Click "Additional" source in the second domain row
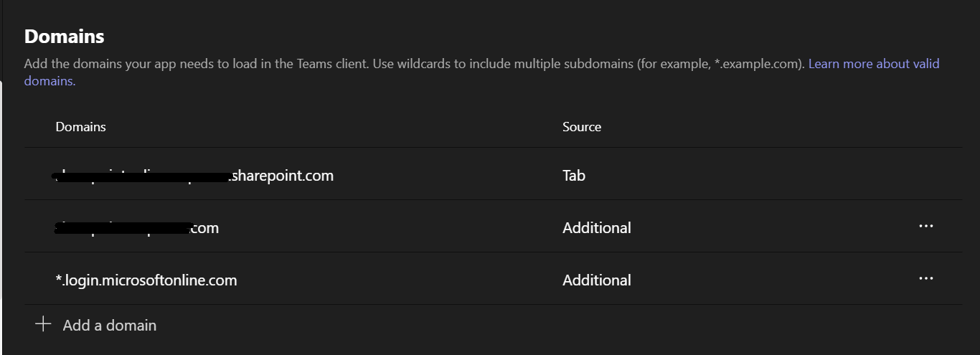Viewport: 980px width, 355px height. [597, 228]
